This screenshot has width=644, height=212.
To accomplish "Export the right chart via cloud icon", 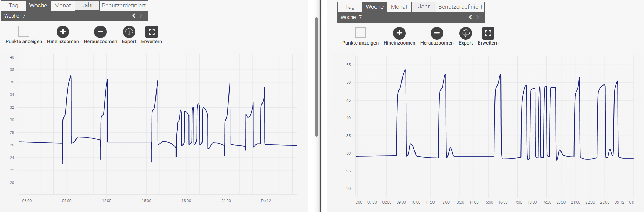I will coord(466,33).
